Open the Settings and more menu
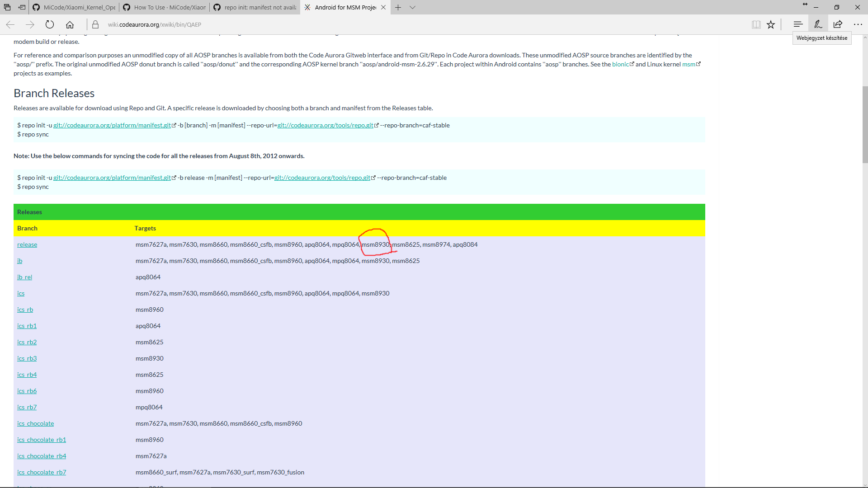 (x=858, y=24)
